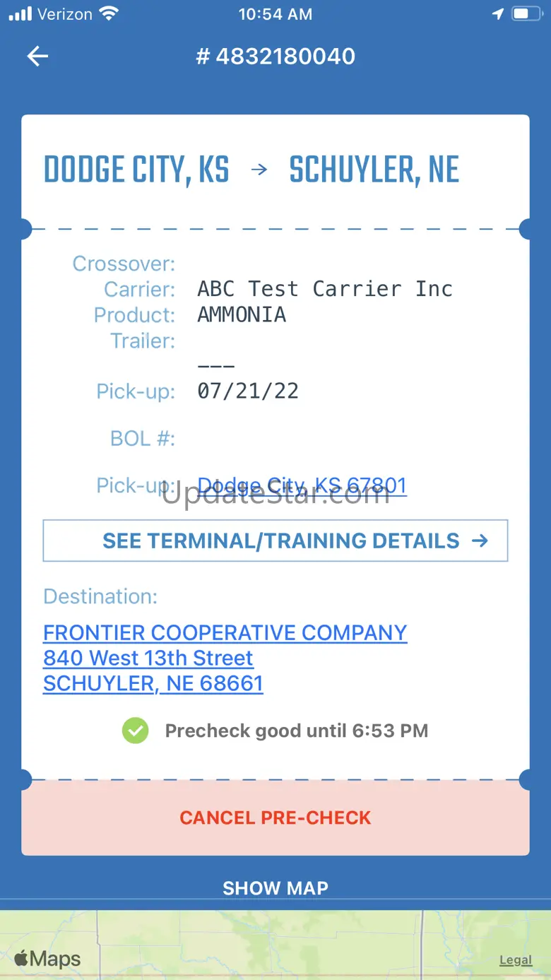Open the Dodge City, KS 67801 pick-up link
The width and height of the screenshot is (551, 980).
click(302, 486)
